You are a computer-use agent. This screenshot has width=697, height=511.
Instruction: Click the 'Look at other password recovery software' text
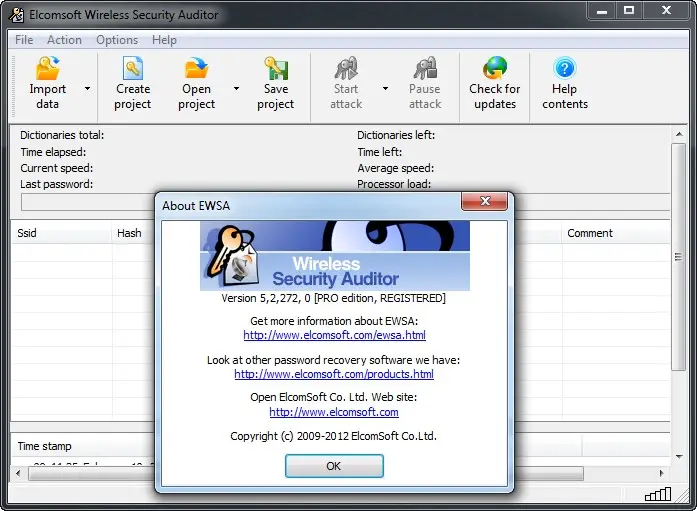pyautogui.click(x=333, y=360)
